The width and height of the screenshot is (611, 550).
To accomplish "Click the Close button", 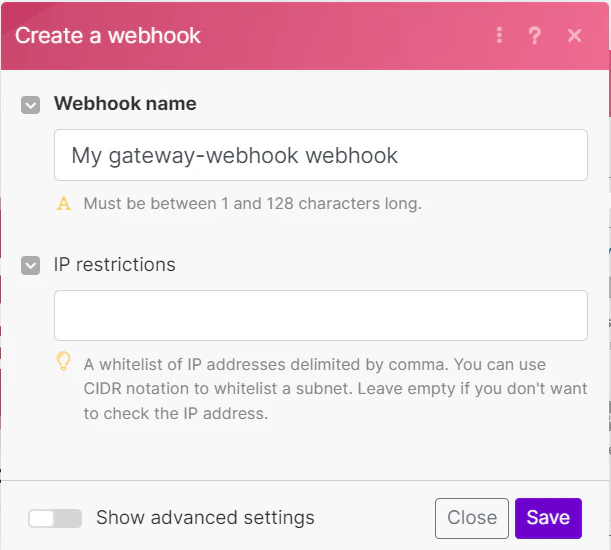I will click(x=471, y=518).
